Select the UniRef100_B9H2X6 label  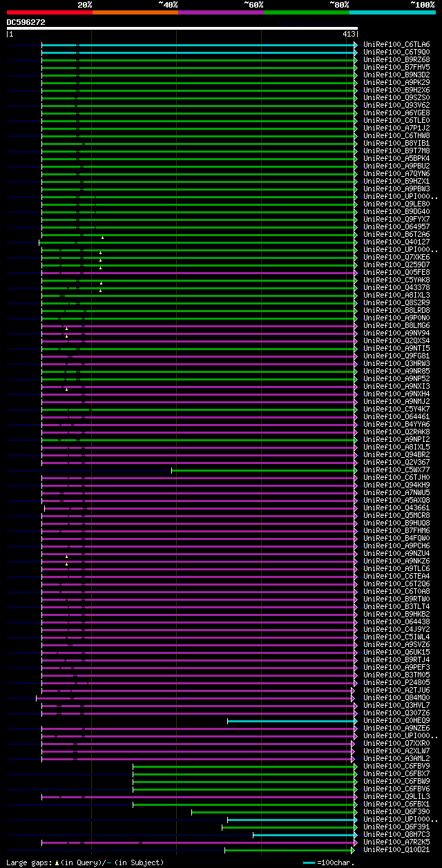pos(396,90)
